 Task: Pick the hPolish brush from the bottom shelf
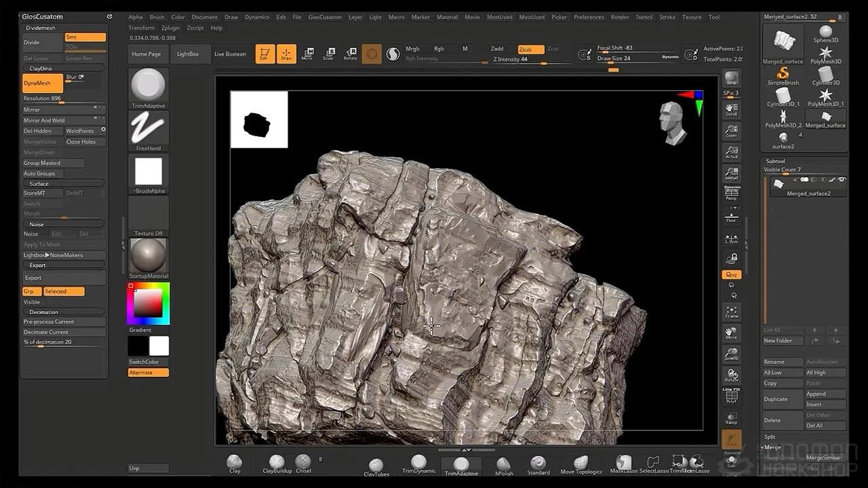pos(503,465)
